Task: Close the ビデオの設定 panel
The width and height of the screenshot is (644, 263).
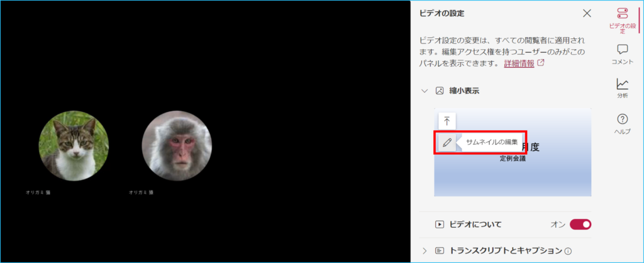Action: pyautogui.click(x=587, y=13)
